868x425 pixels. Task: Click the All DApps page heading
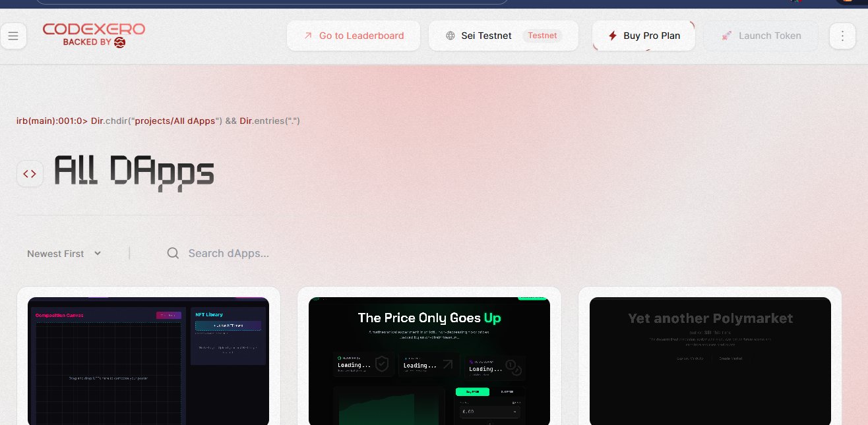coord(134,173)
